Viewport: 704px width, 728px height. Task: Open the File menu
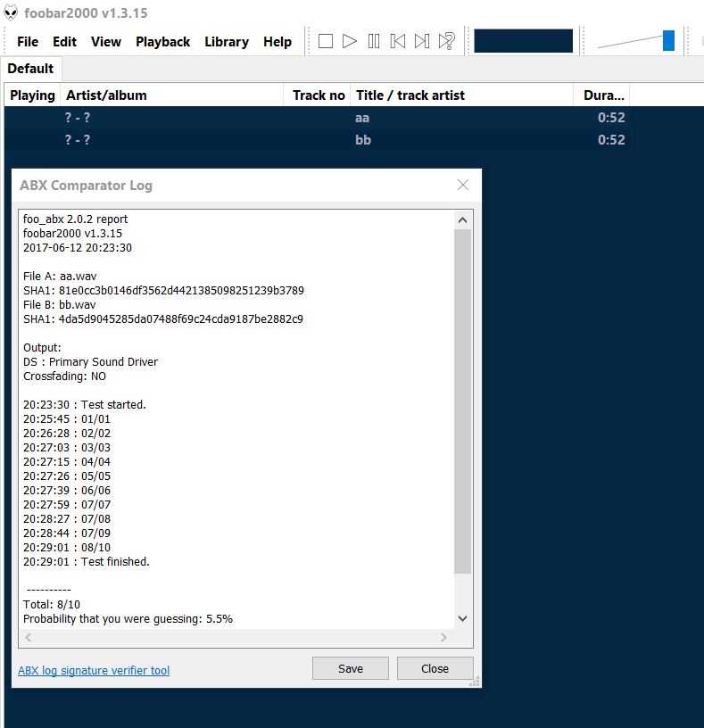click(x=28, y=42)
